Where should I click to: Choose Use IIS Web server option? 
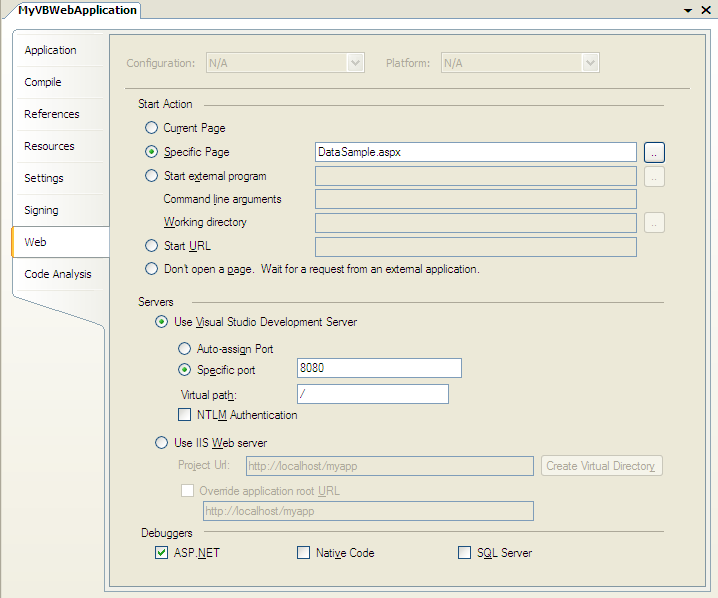click(162, 443)
